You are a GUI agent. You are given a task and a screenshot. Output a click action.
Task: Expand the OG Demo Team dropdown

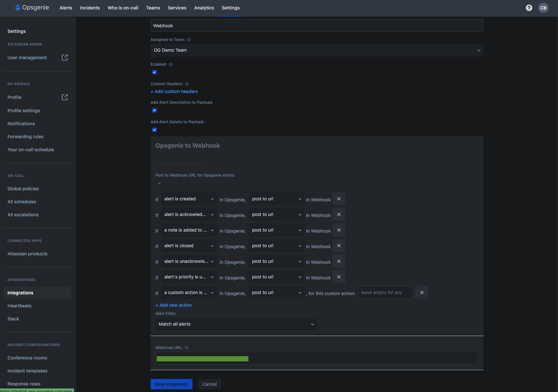click(317, 50)
